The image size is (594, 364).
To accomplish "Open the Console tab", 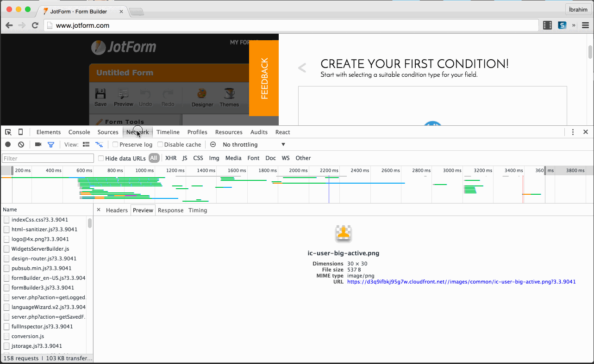I will tap(79, 132).
